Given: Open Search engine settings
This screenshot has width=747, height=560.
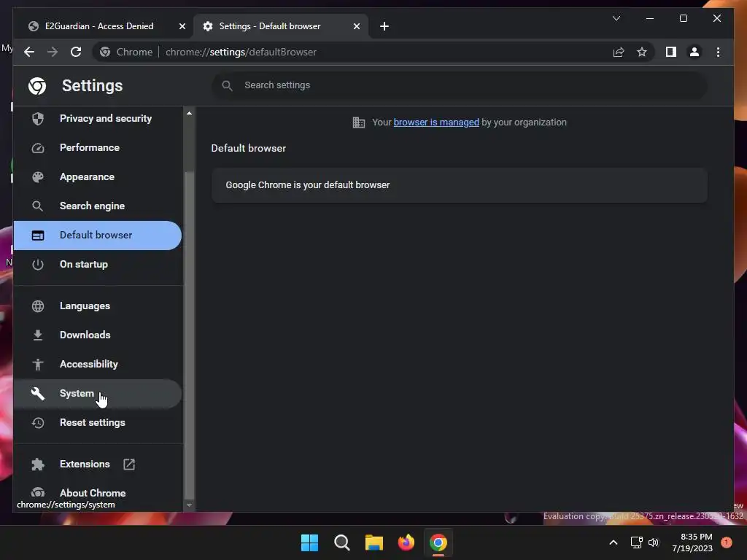Looking at the screenshot, I should [98, 206].
